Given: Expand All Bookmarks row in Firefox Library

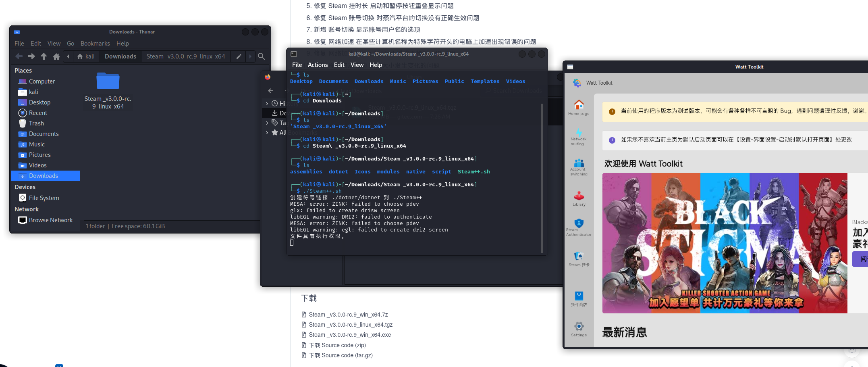Looking at the screenshot, I should [x=267, y=133].
